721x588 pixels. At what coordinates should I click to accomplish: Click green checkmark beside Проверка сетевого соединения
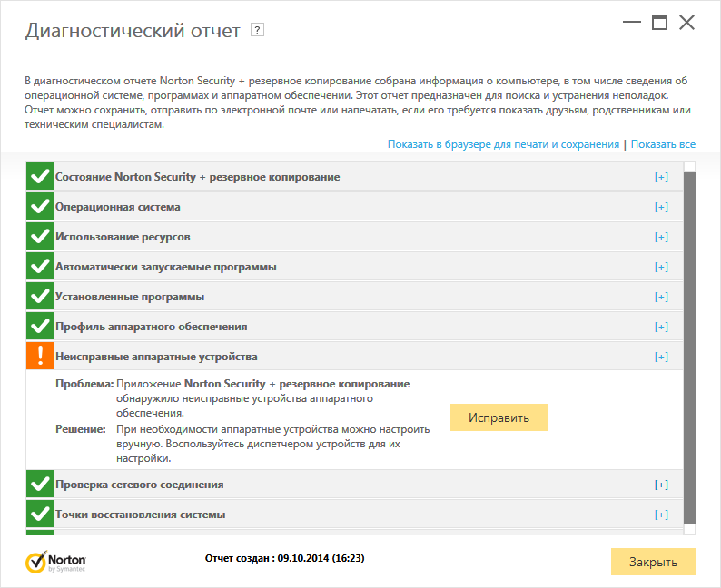40,485
